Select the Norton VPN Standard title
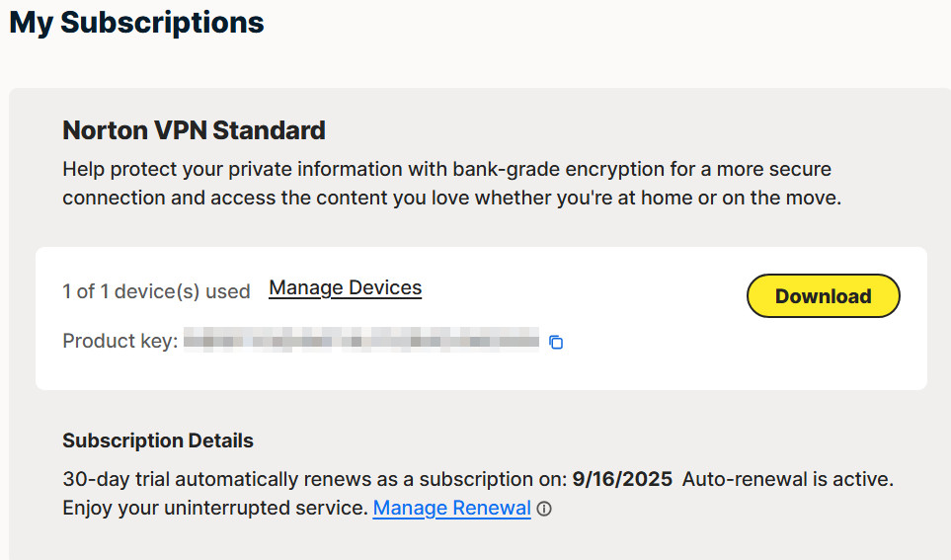Viewport: 951px width, 560px height. [x=194, y=129]
